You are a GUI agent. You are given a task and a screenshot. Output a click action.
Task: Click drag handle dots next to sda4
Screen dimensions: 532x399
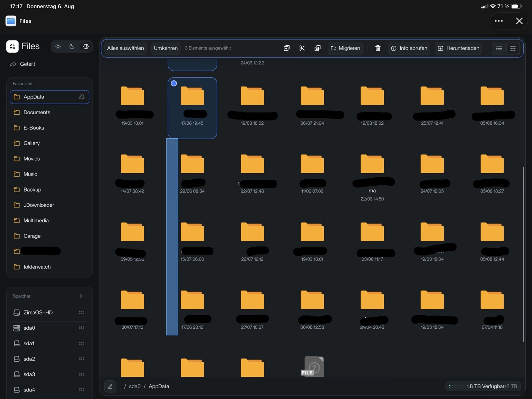coord(82,390)
